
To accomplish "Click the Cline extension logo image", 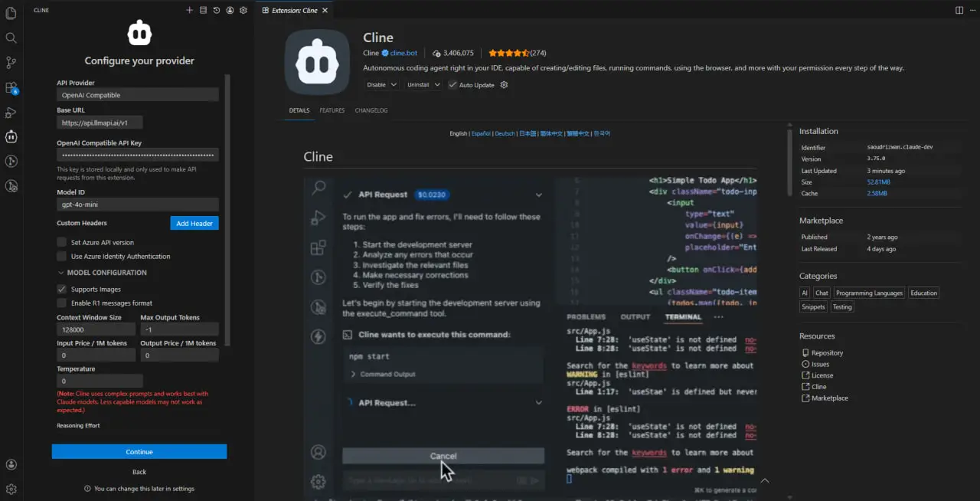I will (x=317, y=62).
